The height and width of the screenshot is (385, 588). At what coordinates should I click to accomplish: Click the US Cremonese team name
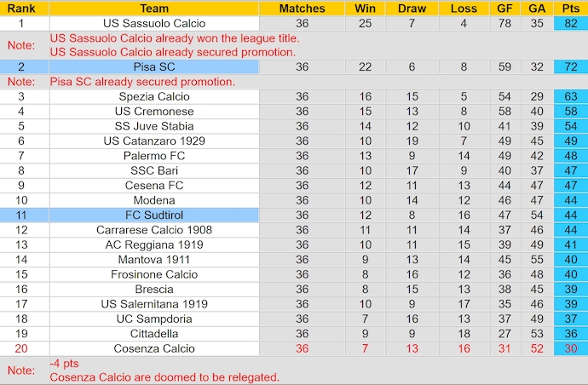[154, 112]
